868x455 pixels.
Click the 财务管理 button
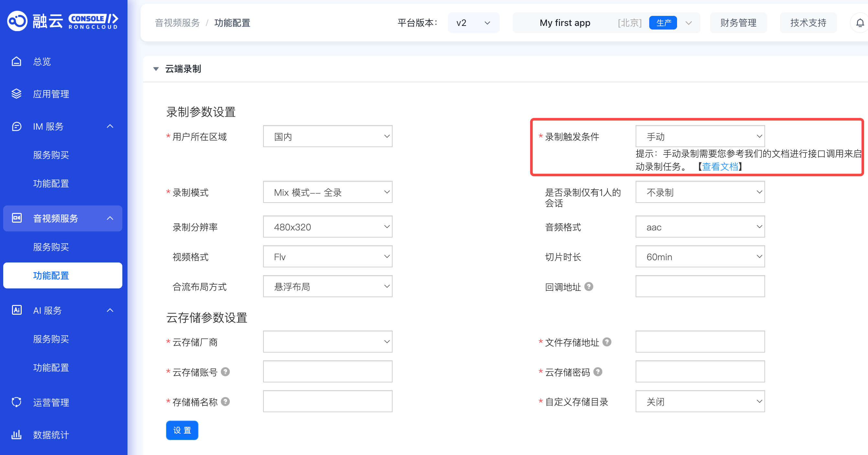pos(738,23)
